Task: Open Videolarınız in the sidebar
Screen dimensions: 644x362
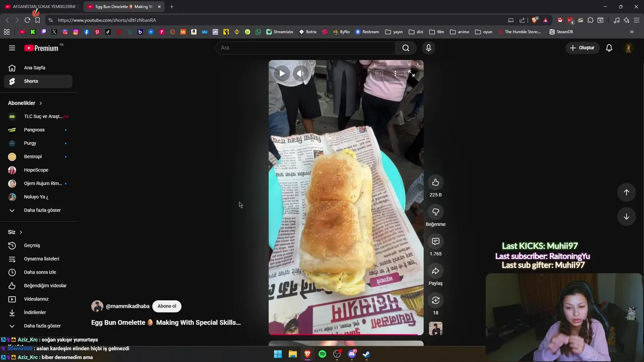Action: coord(38,299)
